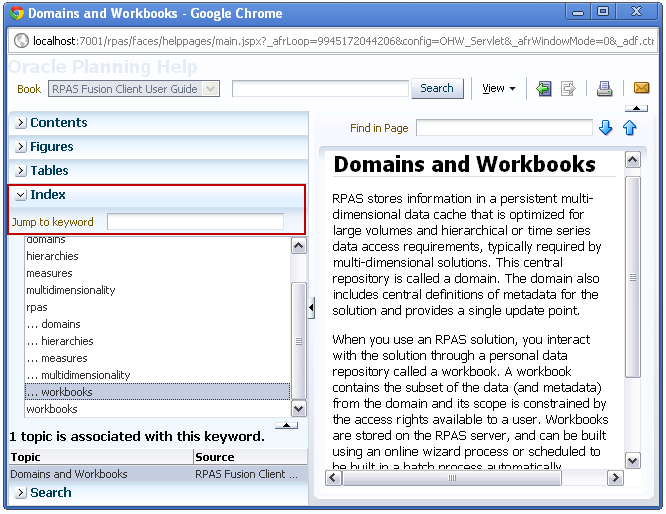Select the top-level 'hierarchies' keyword

click(52, 256)
